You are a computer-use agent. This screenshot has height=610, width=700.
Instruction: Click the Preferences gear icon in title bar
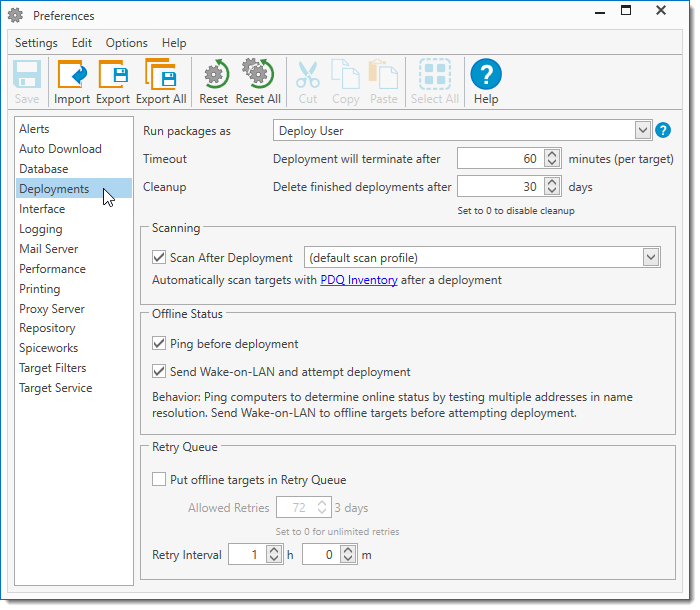(x=16, y=16)
